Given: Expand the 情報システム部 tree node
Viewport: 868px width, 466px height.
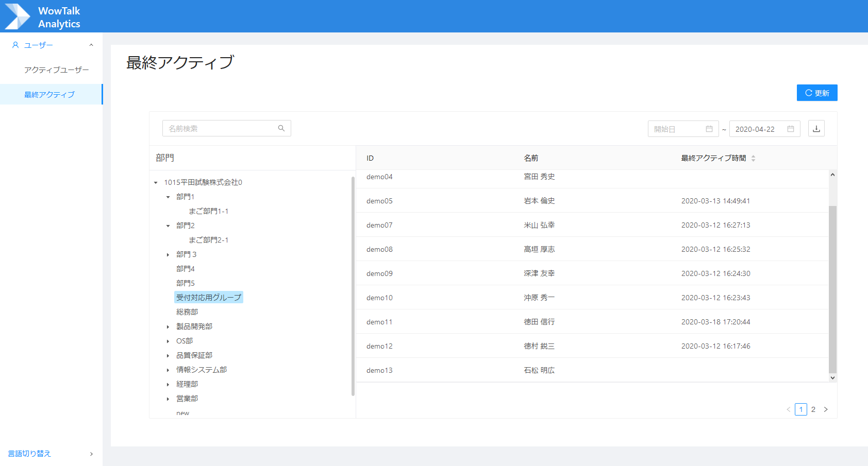Looking at the screenshot, I should click(168, 370).
